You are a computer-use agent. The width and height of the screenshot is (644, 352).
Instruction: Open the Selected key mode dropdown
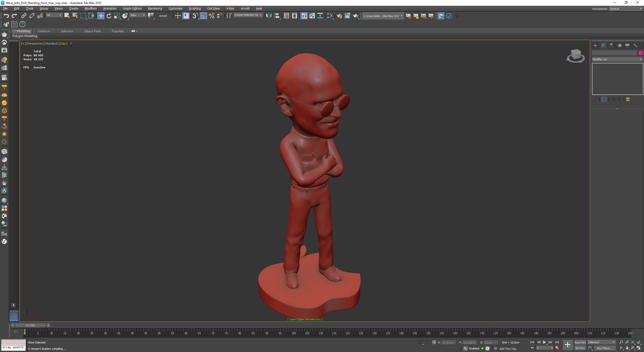(601, 342)
